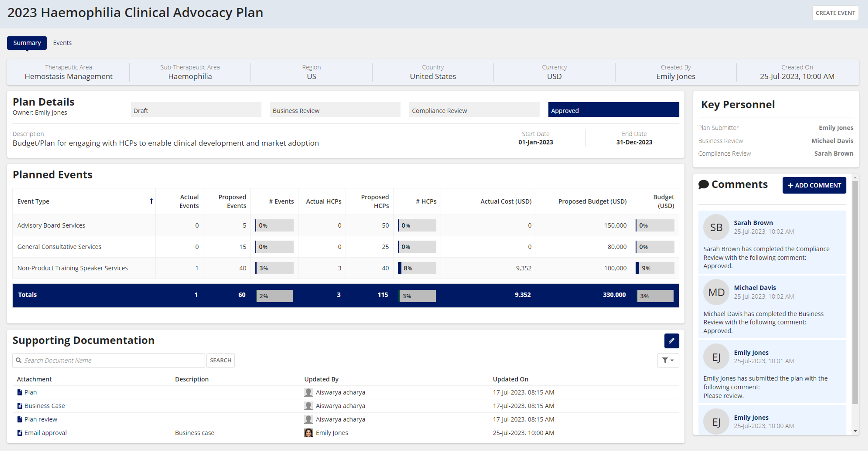The width and height of the screenshot is (868, 451).
Task: Click the Create Event button
Action: 835,13
